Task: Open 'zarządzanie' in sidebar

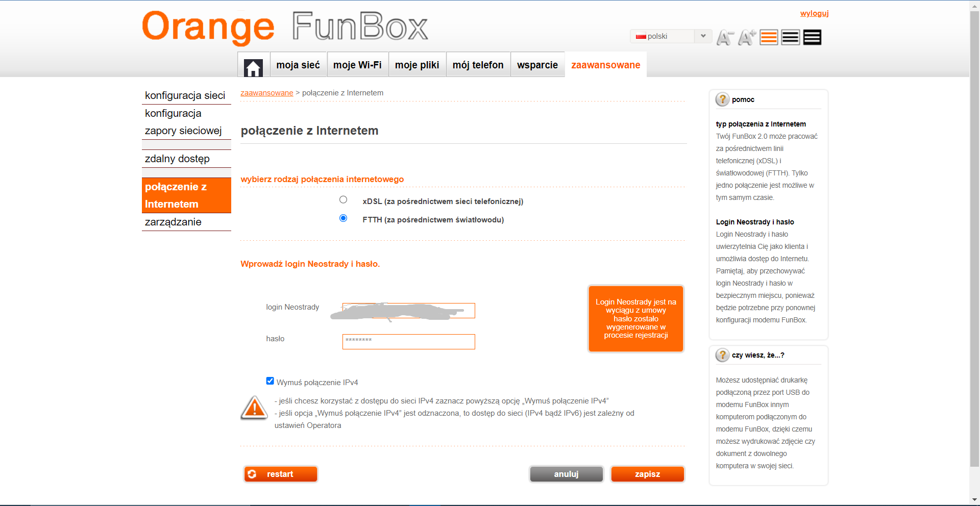Action: (186, 222)
